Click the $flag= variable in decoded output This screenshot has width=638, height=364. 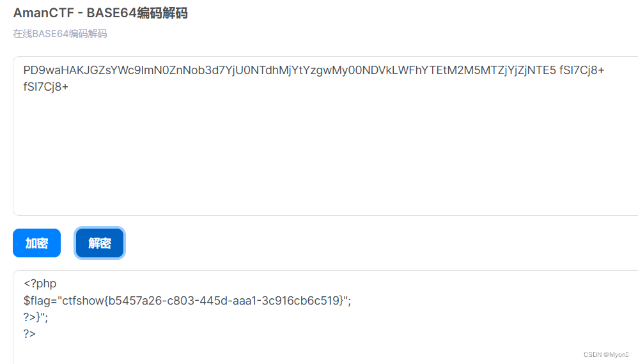coord(41,301)
